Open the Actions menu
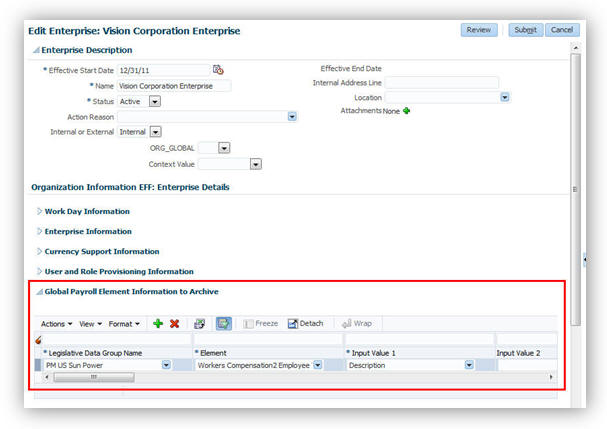The height and width of the screenshot is (429, 607). pyautogui.click(x=57, y=324)
